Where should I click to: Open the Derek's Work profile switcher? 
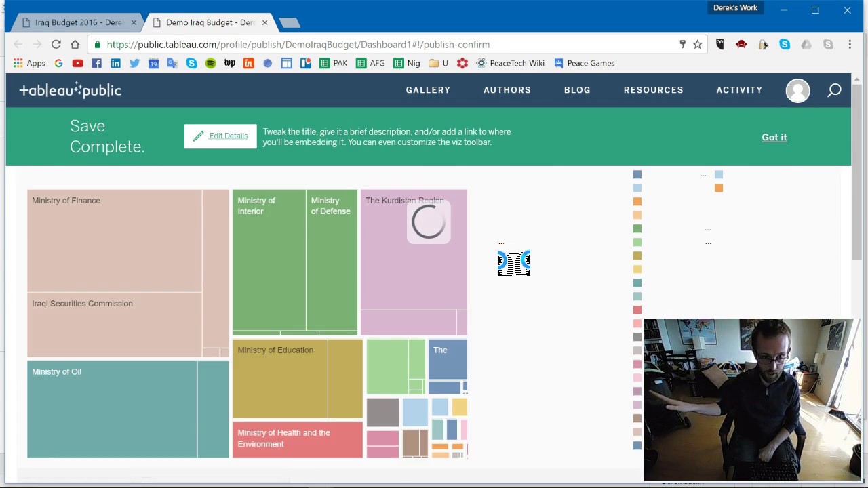click(735, 7)
